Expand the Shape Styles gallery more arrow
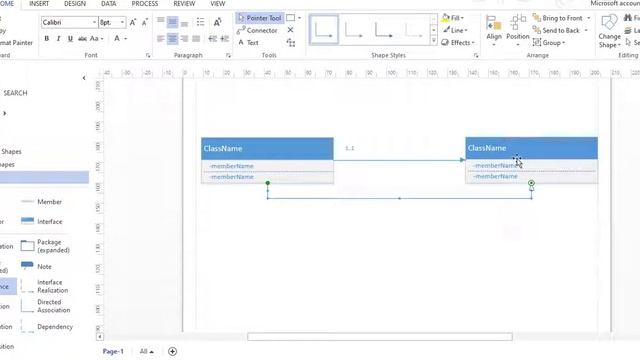640x360 pixels. 433,41
